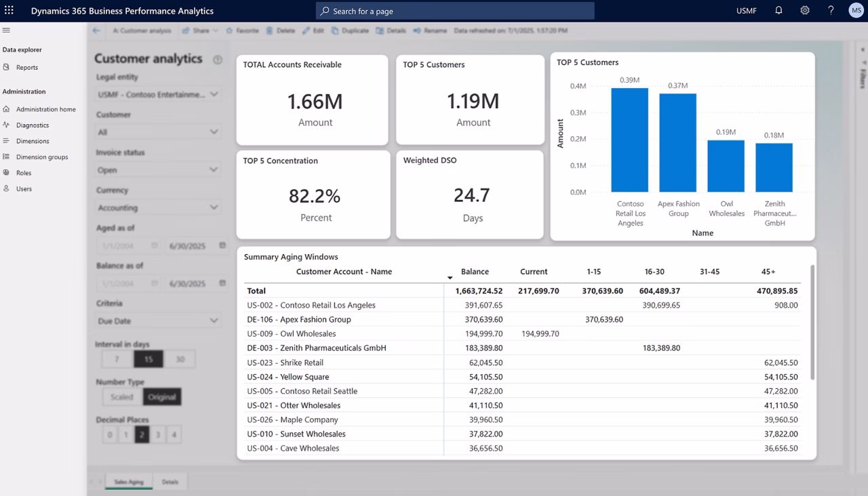868x496 pixels.
Task: Open the Balance as of start date calendar
Action: (x=155, y=283)
